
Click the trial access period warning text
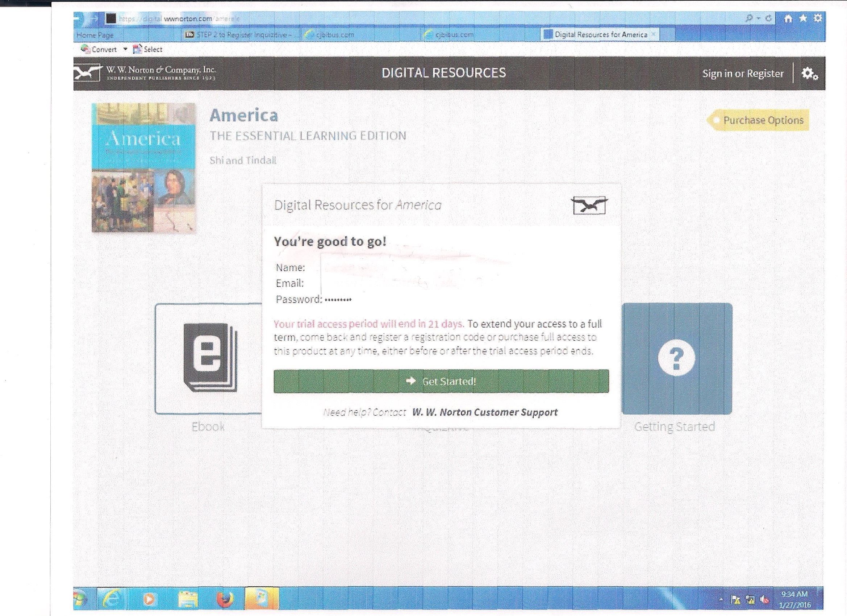pyautogui.click(x=369, y=324)
